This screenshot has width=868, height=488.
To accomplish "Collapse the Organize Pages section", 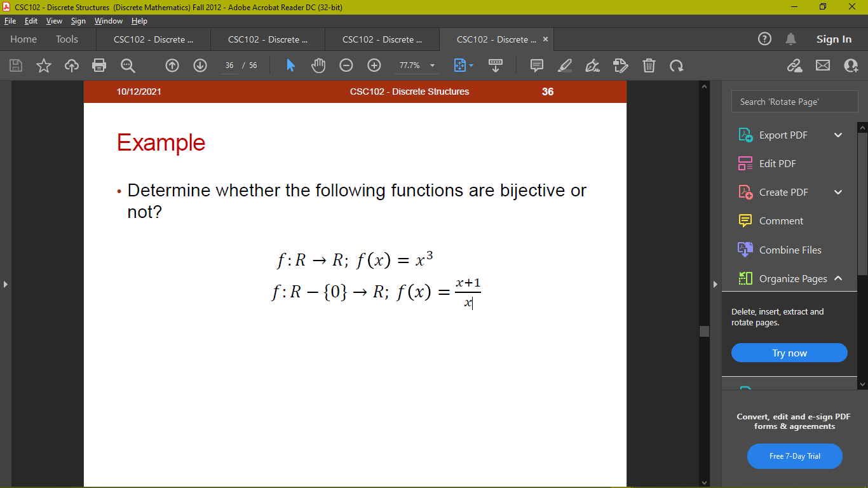I will click(838, 278).
